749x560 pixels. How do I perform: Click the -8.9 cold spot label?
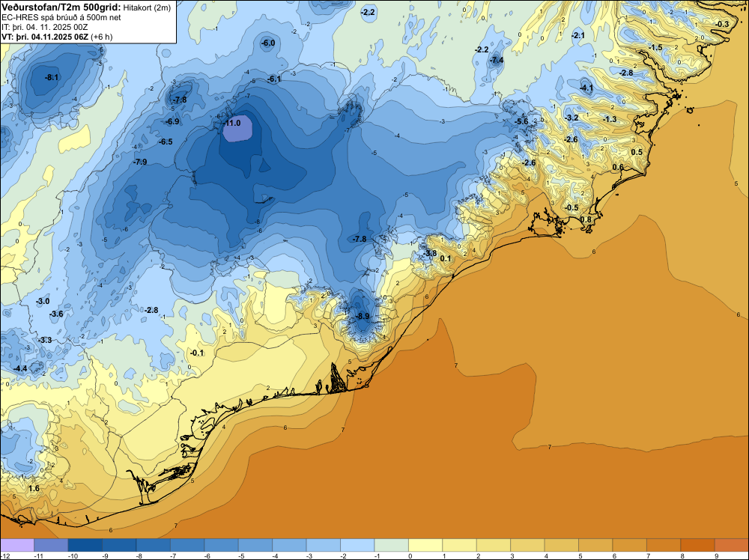point(363,316)
